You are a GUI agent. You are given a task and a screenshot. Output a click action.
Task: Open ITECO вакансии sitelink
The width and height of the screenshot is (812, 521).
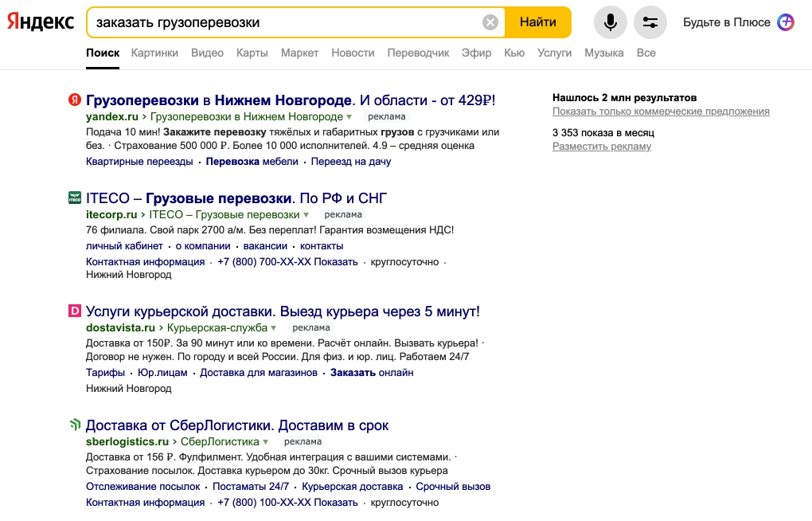[265, 245]
